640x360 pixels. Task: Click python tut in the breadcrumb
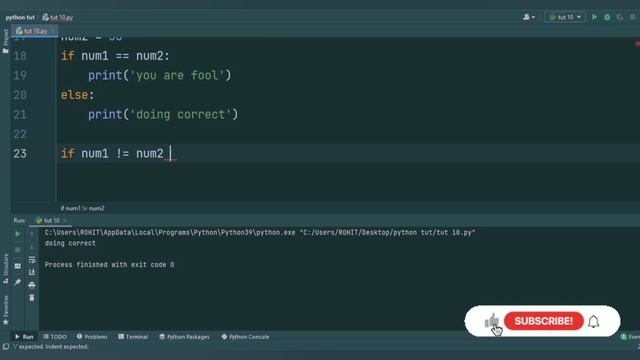point(20,18)
